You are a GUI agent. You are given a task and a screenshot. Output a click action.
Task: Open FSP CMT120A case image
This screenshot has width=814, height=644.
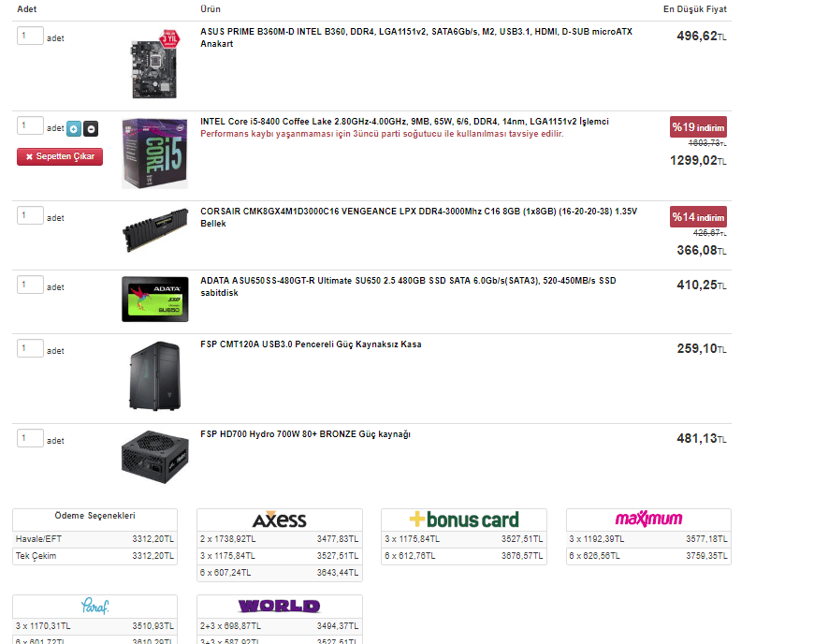(x=154, y=376)
